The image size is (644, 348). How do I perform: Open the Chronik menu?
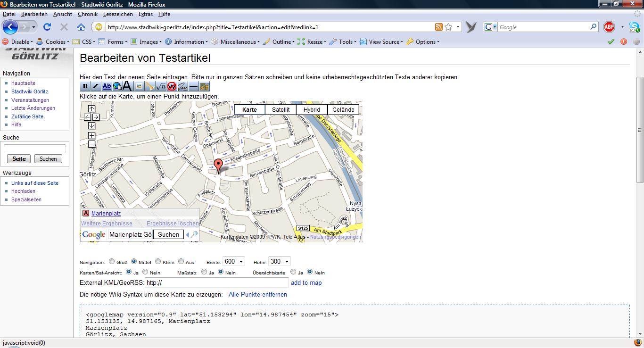(x=88, y=14)
